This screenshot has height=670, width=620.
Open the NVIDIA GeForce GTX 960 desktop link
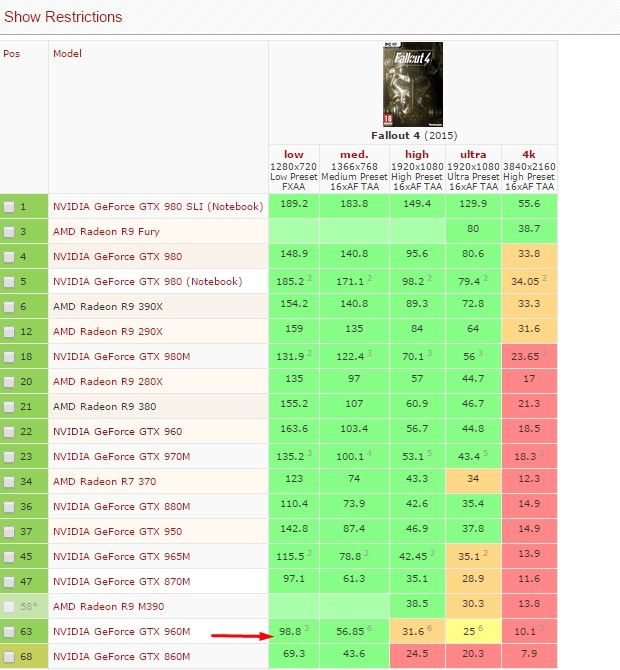pyautogui.click(x=118, y=432)
